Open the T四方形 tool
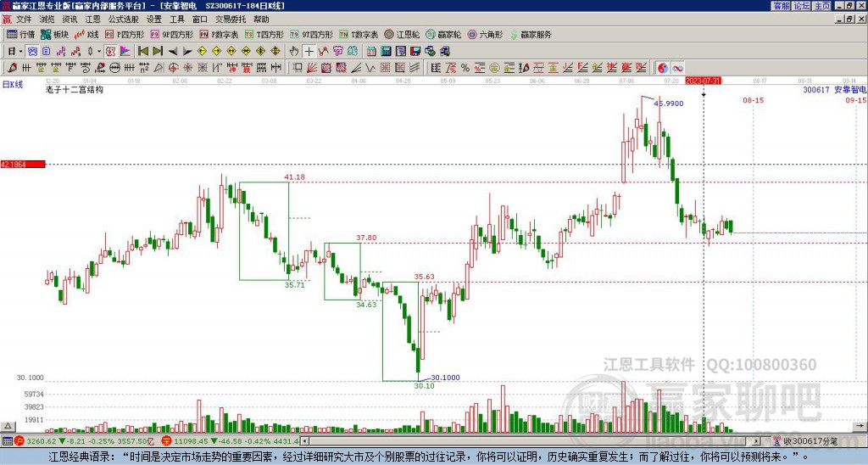The height and width of the screenshot is (465, 868). point(264,34)
